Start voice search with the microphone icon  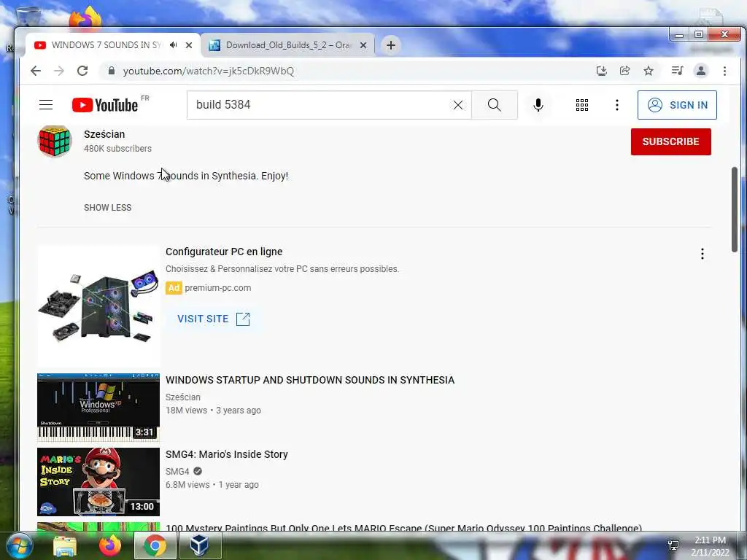(538, 105)
